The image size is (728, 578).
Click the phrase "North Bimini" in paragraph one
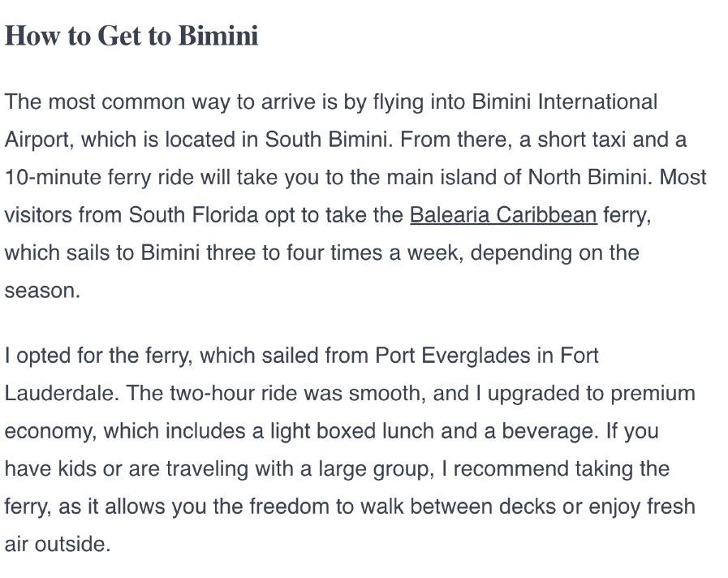click(587, 177)
